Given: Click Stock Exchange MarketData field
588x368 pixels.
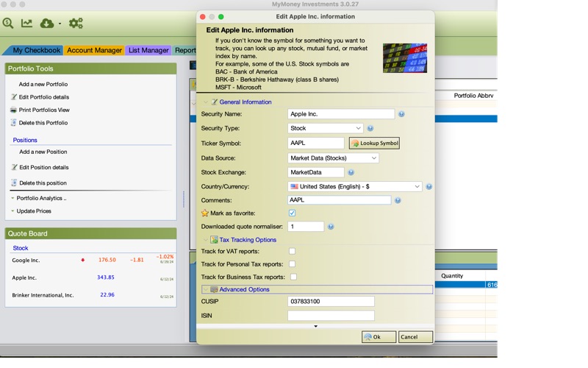Looking at the screenshot, I should (316, 172).
